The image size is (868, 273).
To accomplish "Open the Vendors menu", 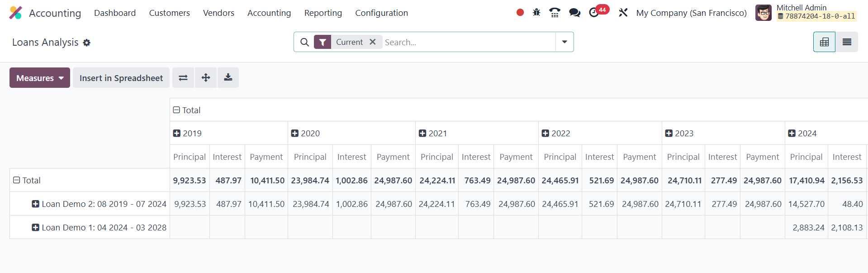I will [x=218, y=13].
